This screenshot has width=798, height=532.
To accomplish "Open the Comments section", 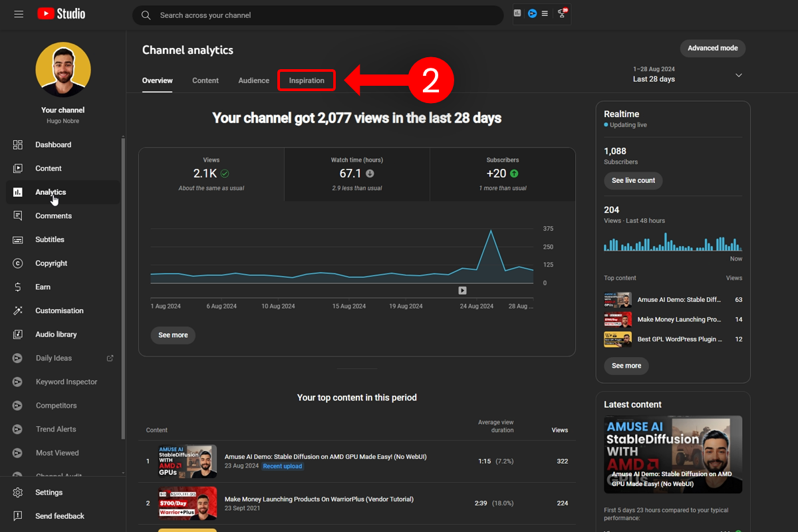I will click(x=53, y=215).
